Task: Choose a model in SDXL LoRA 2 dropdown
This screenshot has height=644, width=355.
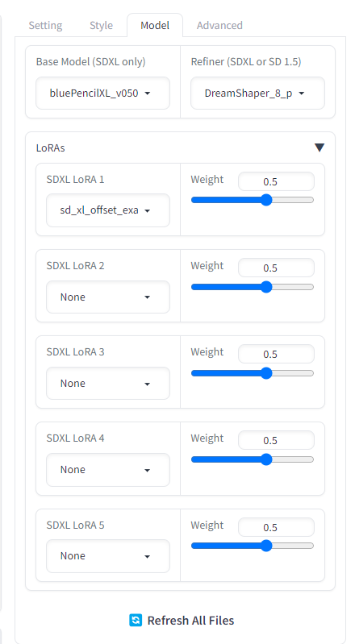Action: 108,297
